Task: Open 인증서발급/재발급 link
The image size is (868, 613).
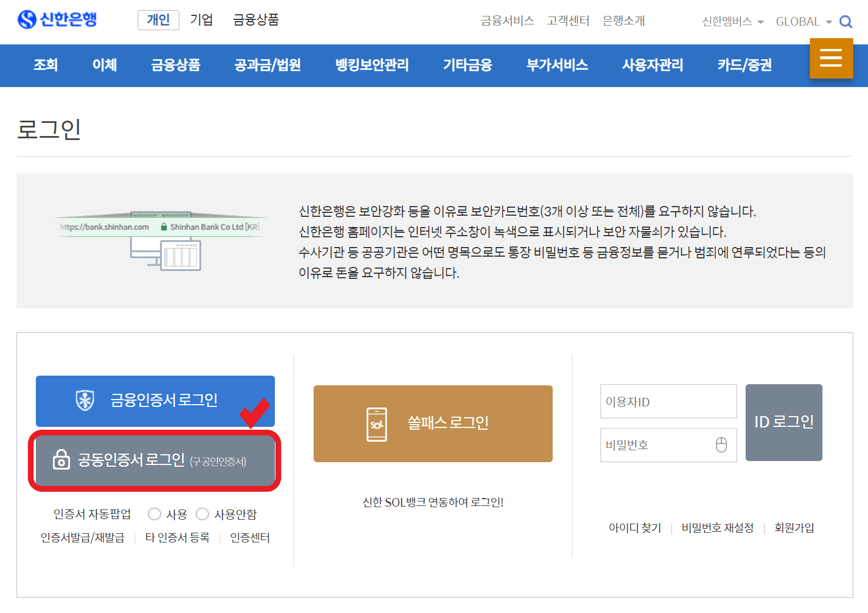Action: point(83,538)
